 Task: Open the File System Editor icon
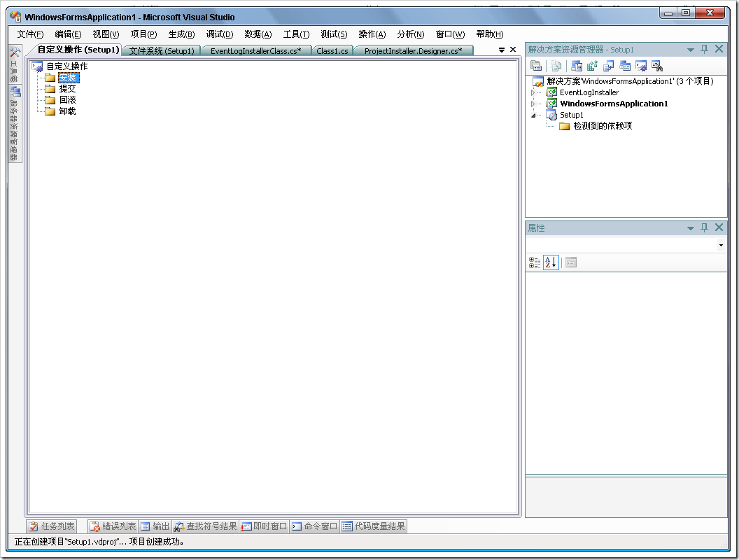[577, 66]
